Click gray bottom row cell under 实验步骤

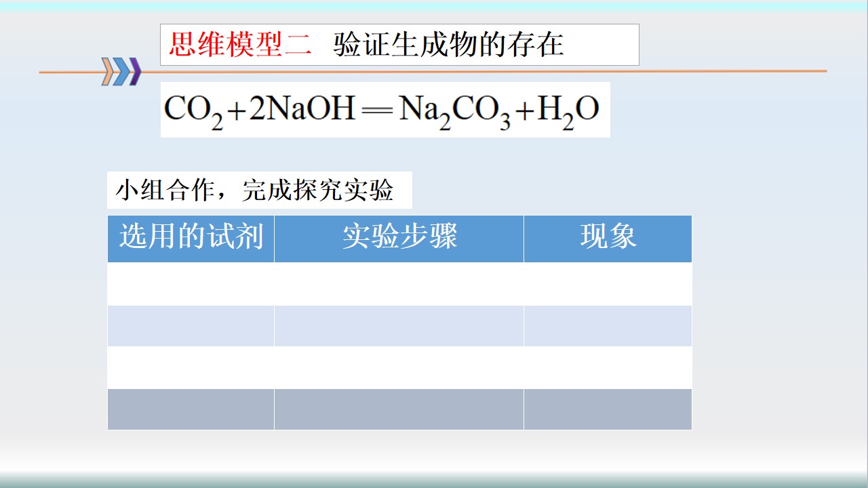399,409
